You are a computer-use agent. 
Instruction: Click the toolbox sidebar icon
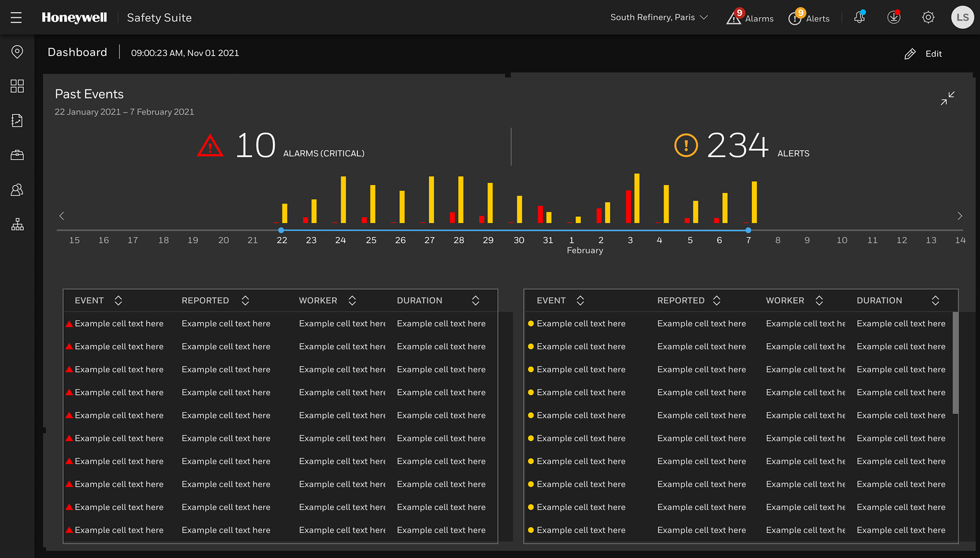point(17,155)
